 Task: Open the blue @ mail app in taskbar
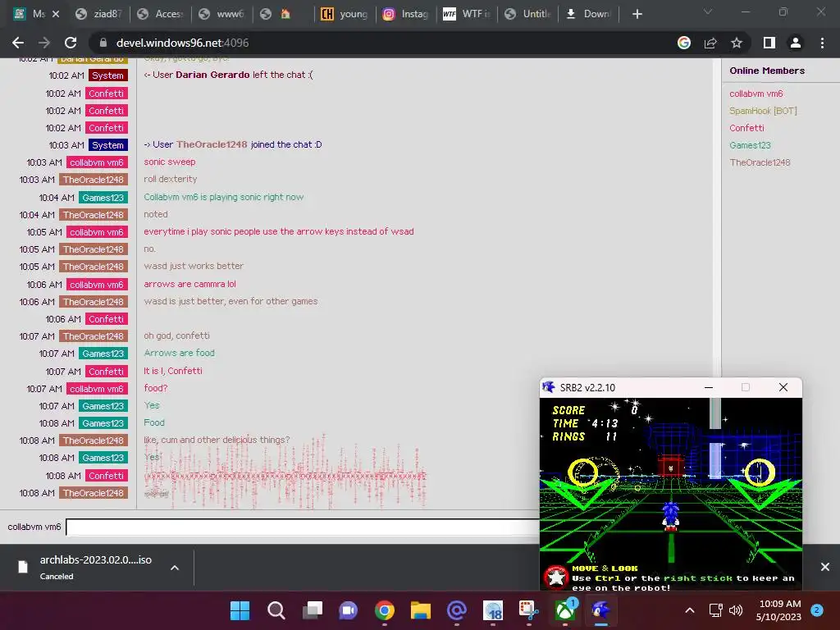[456, 610]
